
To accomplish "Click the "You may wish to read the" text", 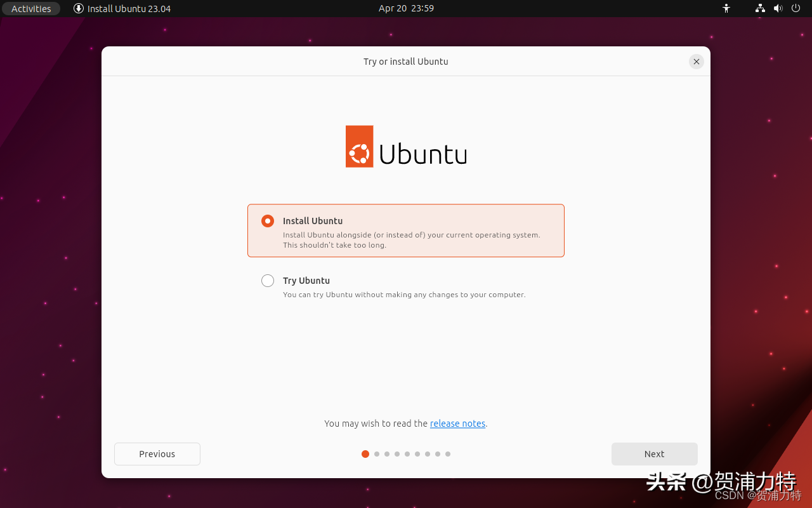I will [x=376, y=424].
